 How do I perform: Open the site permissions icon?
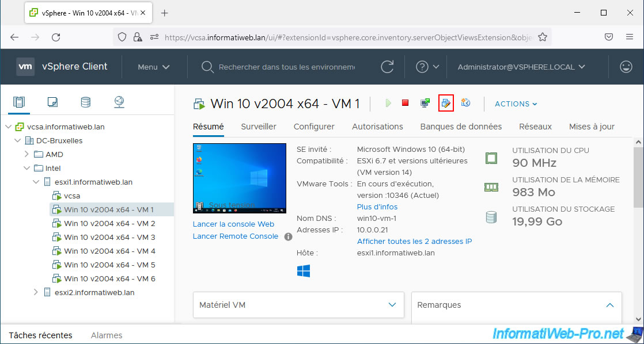pos(154,37)
